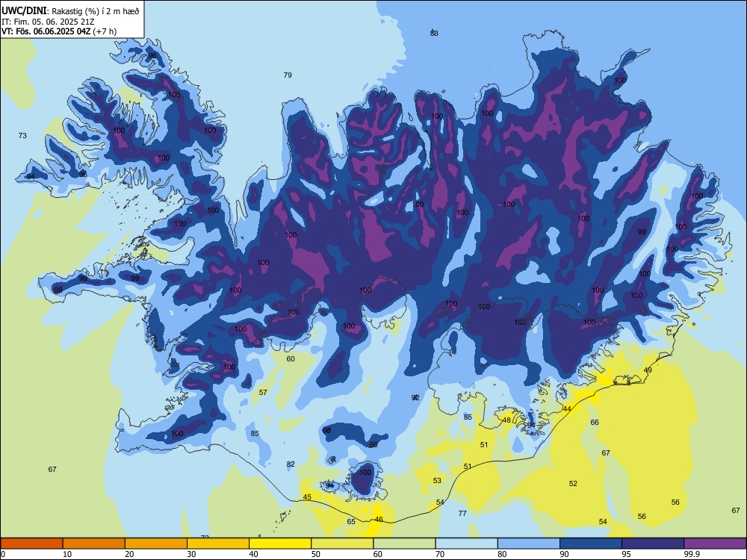Image resolution: width=747 pixels, height=560 pixels.
Task: Click the 99.9 legend tick label
Action: click(691, 554)
